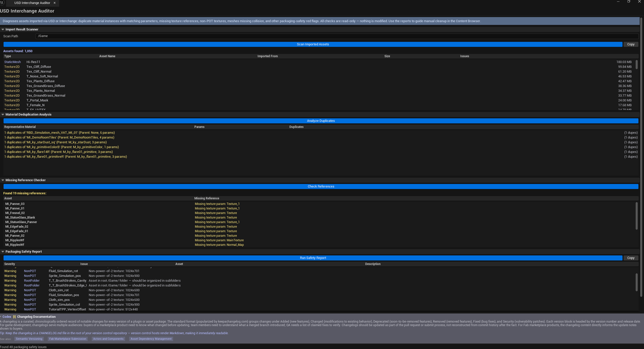The height and width of the screenshot is (349, 644).
Task: Select the MI_ky_primitiveColorB duplicates row
Action: [x=321, y=147]
